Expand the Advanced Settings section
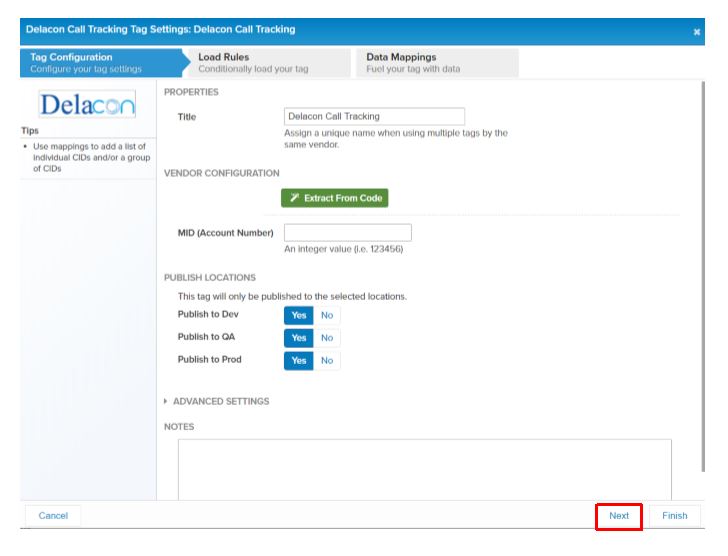The width and height of the screenshot is (728, 556). pyautogui.click(x=216, y=401)
